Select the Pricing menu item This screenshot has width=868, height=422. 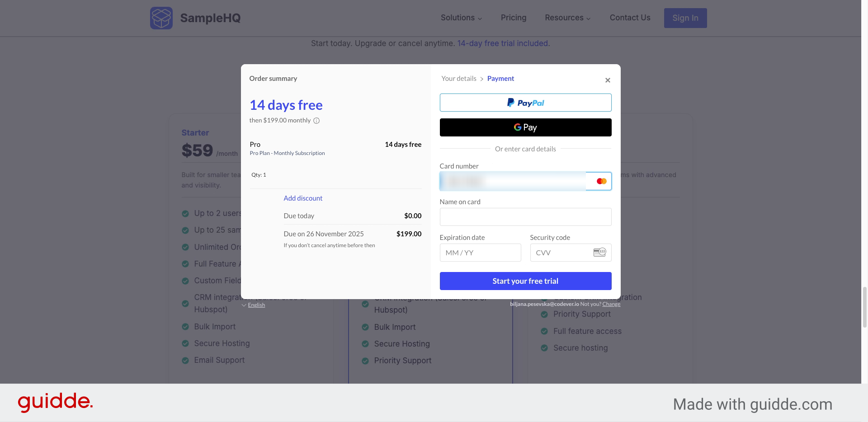pyautogui.click(x=514, y=18)
